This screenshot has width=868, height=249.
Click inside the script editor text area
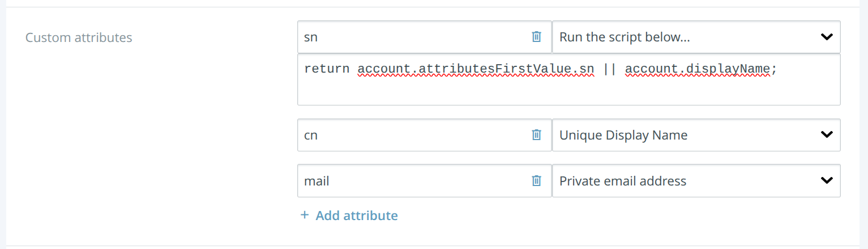click(x=568, y=79)
